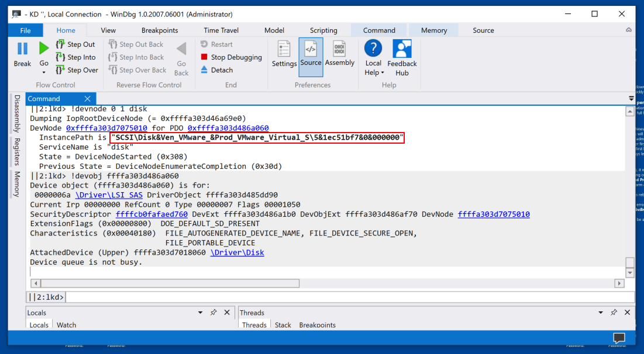The height and width of the screenshot is (354, 644).
Task: Open the Disassembly side tab
Action: pos(17,114)
